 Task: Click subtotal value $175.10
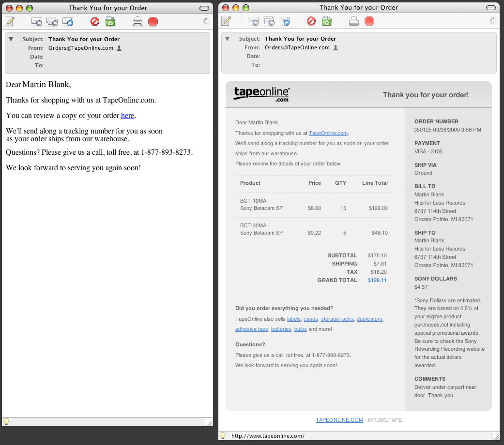coord(377,255)
